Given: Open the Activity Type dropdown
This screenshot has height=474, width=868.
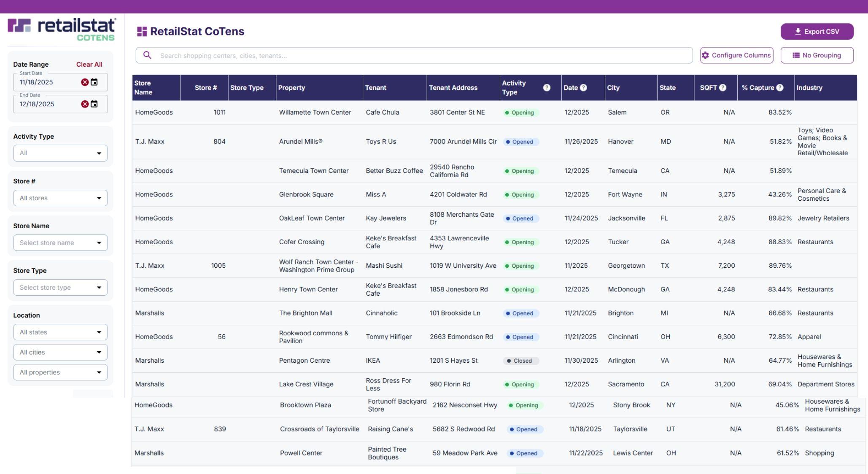Looking at the screenshot, I should point(60,153).
